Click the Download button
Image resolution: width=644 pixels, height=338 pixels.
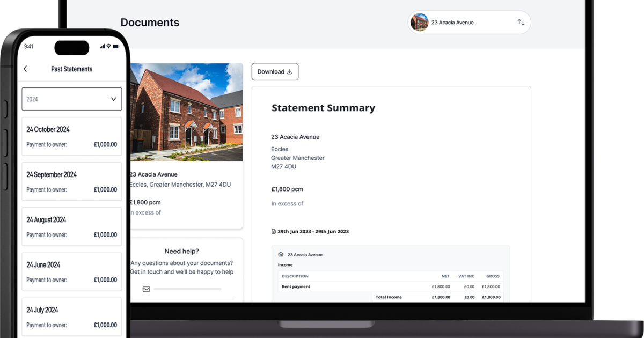click(x=275, y=72)
